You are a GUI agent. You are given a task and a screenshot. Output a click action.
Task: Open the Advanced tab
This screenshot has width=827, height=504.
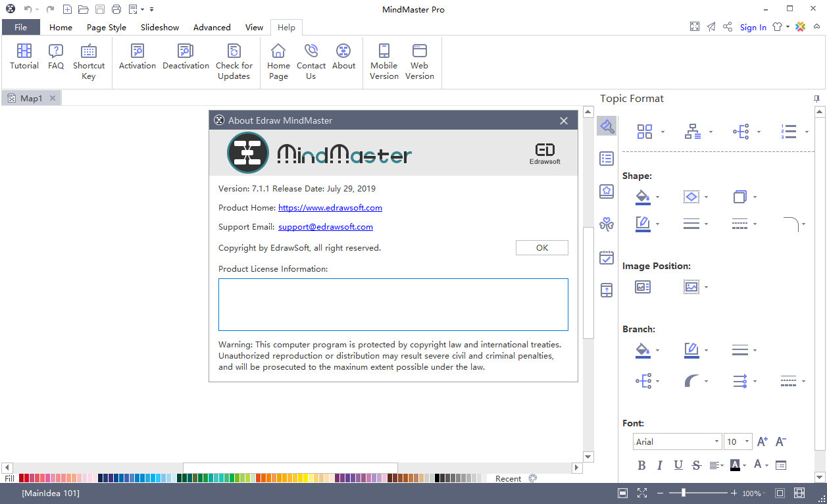[x=212, y=27]
